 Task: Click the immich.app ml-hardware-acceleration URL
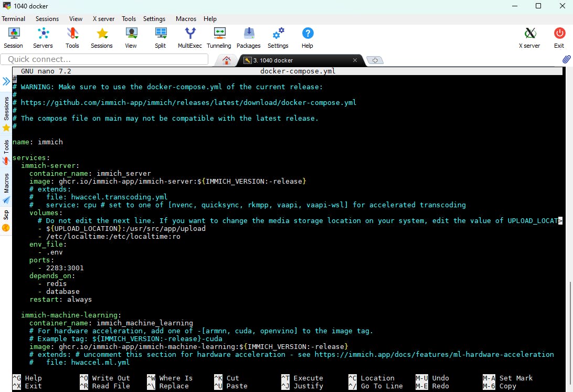[434, 354]
